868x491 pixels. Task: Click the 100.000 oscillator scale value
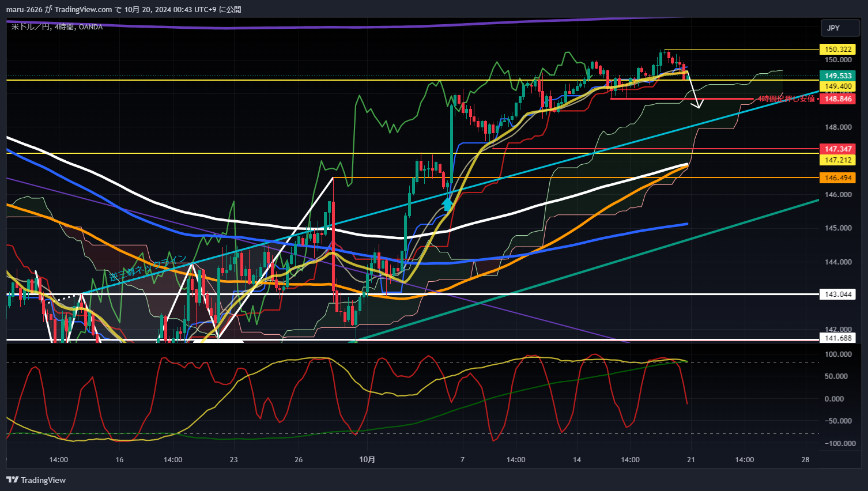click(x=839, y=354)
